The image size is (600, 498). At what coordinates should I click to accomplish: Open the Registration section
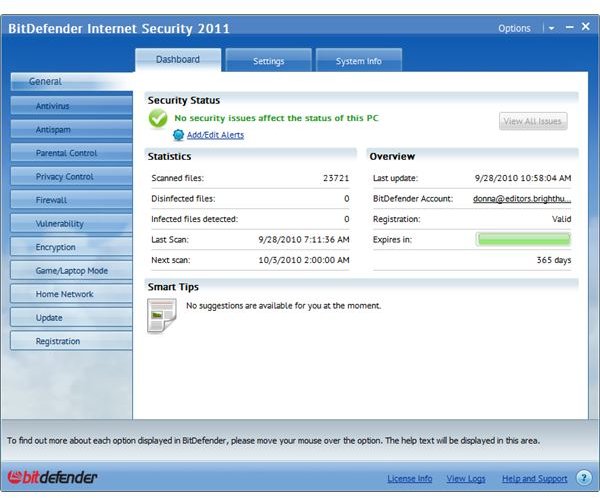tap(72, 341)
